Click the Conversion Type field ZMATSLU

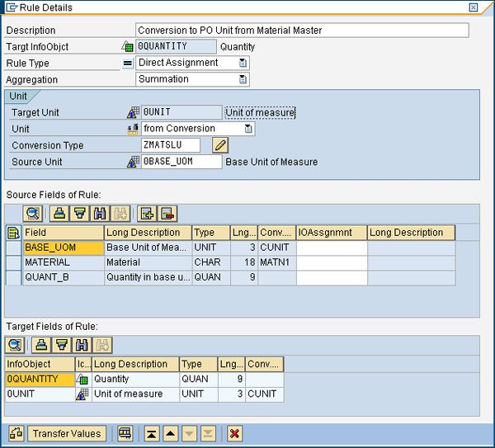coord(171,145)
